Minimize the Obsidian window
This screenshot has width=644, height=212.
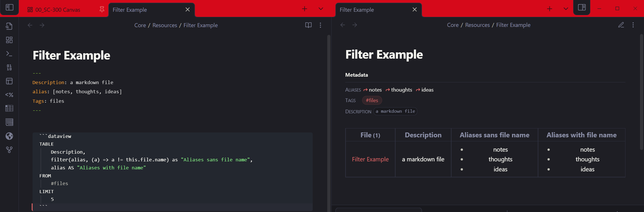tap(599, 9)
